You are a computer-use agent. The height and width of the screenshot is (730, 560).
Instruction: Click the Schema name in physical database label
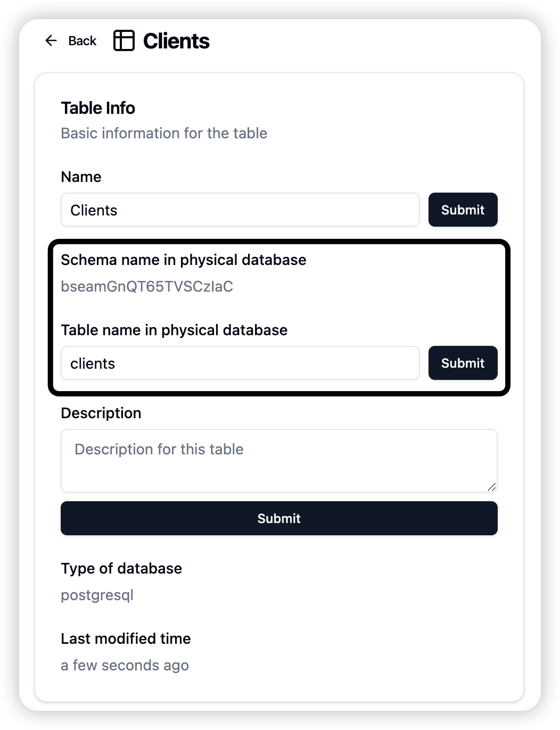coord(184,260)
